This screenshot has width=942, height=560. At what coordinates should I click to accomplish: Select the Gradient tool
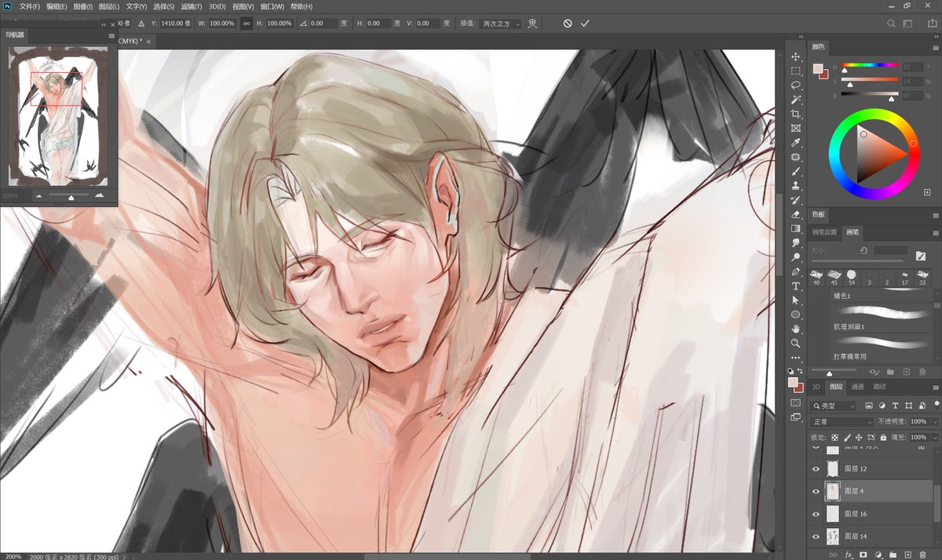[795, 228]
